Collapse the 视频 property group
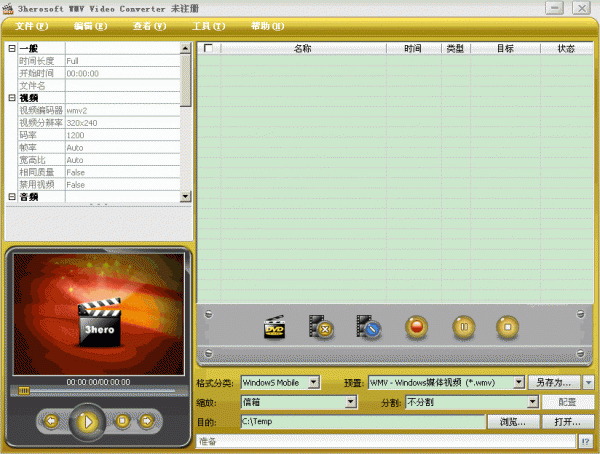This screenshot has width=600, height=454. pos(12,98)
